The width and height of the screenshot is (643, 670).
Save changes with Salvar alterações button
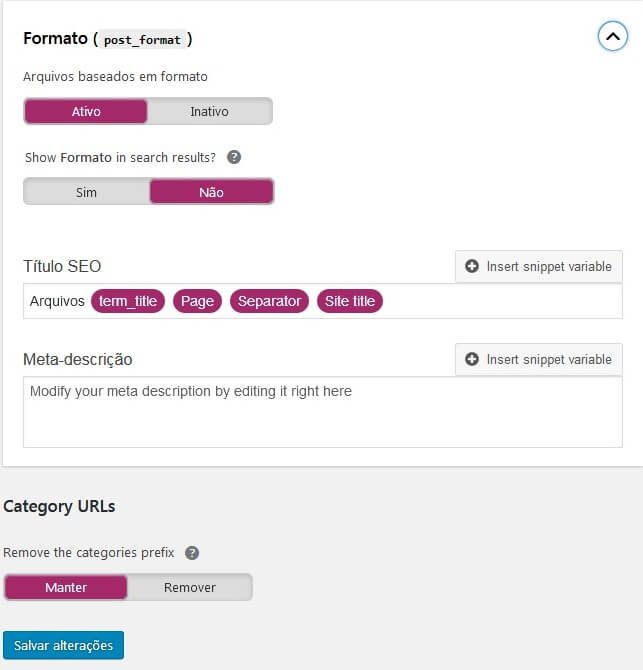pos(63,645)
